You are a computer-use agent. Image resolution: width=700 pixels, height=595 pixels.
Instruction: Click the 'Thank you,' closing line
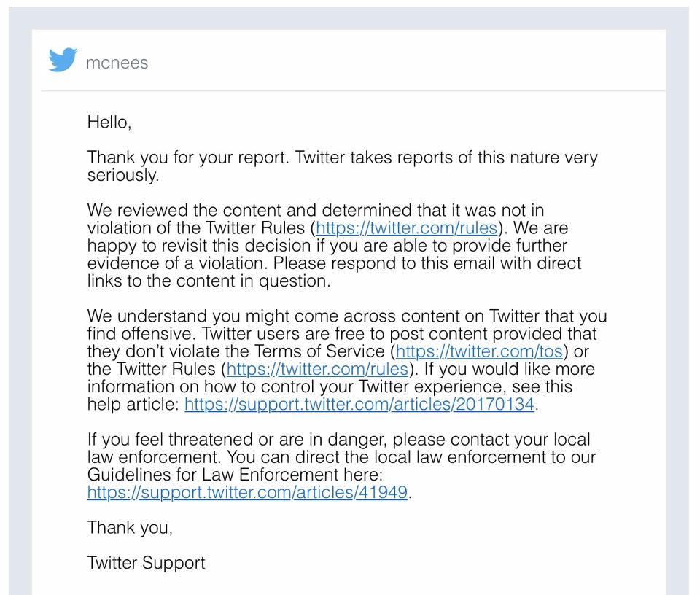(x=130, y=528)
